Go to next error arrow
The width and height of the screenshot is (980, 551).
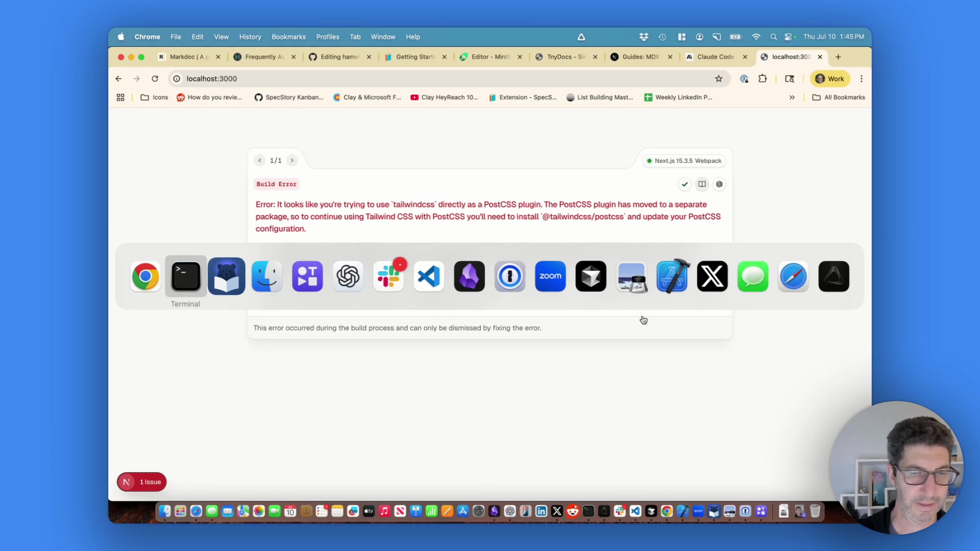coord(292,161)
